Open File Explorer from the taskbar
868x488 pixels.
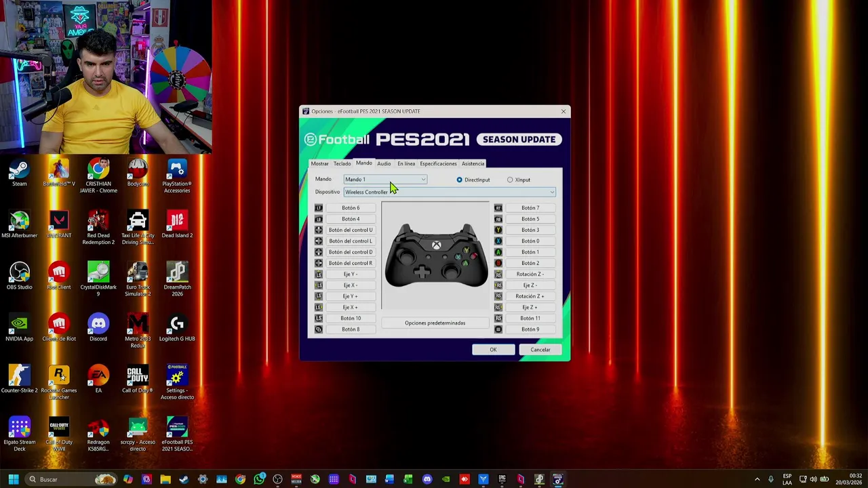click(165, 479)
